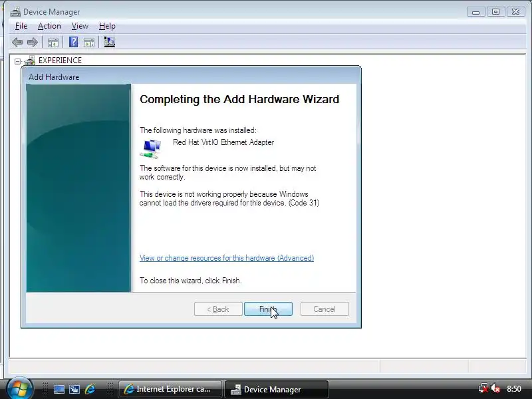
Task: Open the Help question-mark toolbar icon
Action: pyautogui.click(x=73, y=42)
